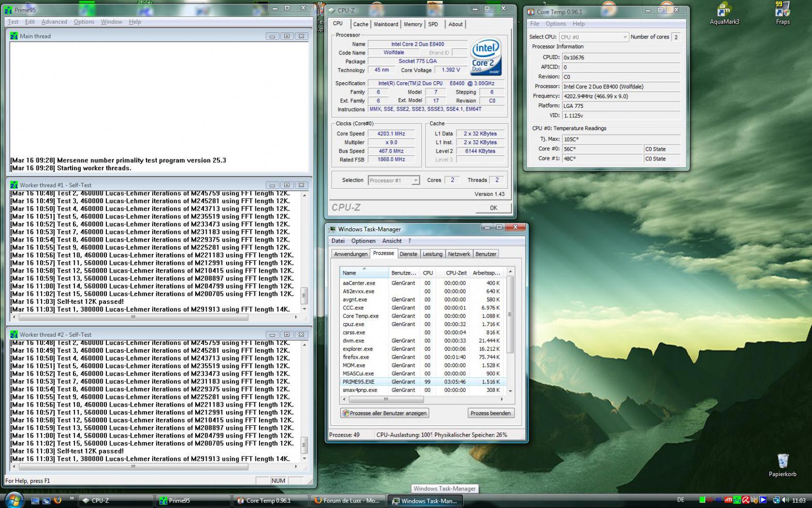The width and height of the screenshot is (812, 508).
Task: Switch to the Benutzer tab in Task-Manager
Action: point(486,254)
